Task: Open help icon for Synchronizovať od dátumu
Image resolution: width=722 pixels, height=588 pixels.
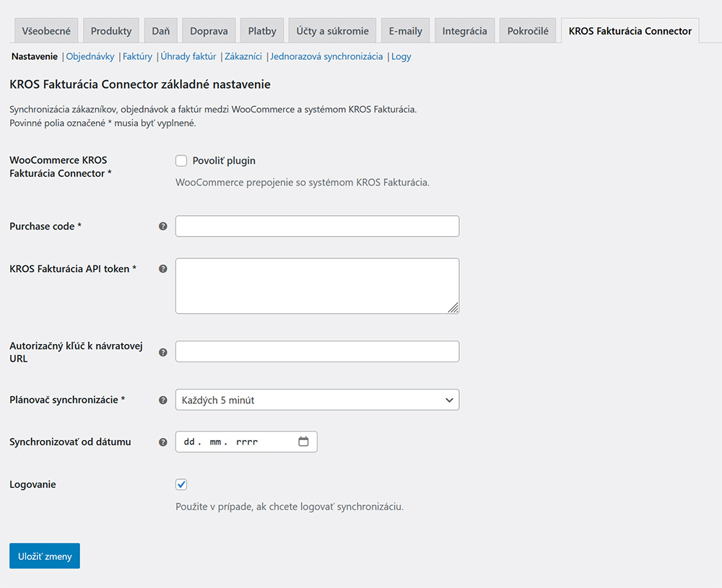Action: [x=162, y=442]
